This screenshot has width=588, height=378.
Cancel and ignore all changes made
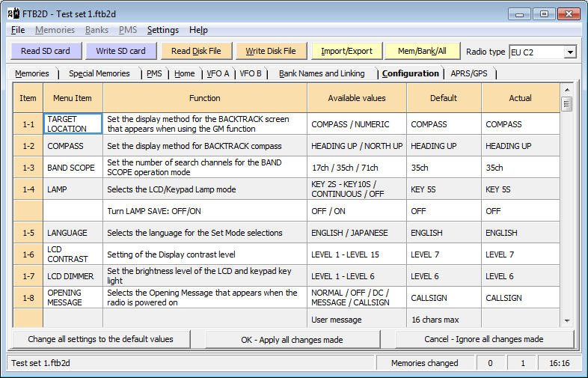click(x=484, y=339)
